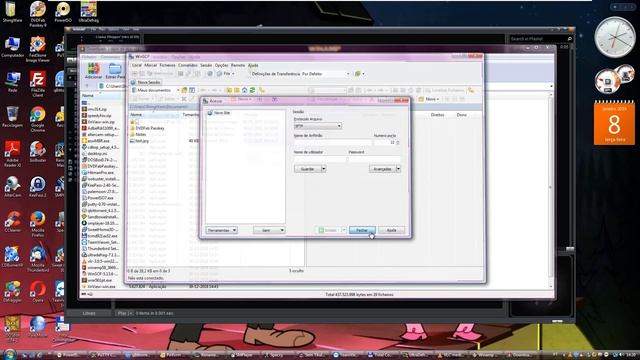Open the Mozilla Thunderbird desktop icon
This screenshot has height=360, width=640.
click(x=38, y=259)
